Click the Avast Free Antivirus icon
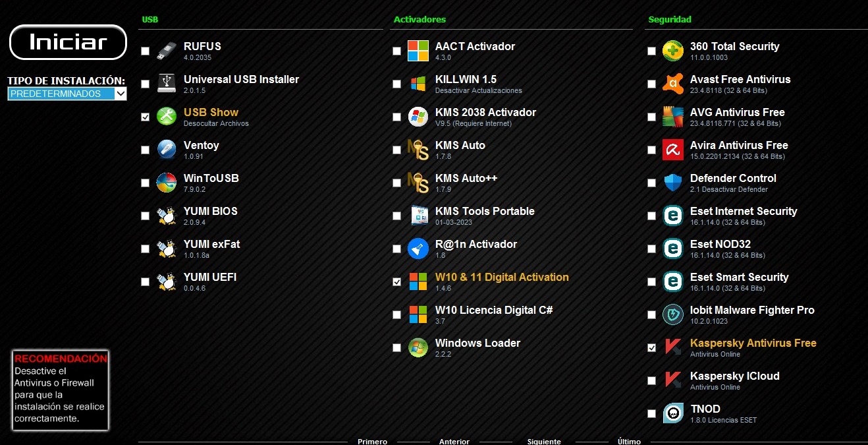868x445 pixels. pos(672,84)
